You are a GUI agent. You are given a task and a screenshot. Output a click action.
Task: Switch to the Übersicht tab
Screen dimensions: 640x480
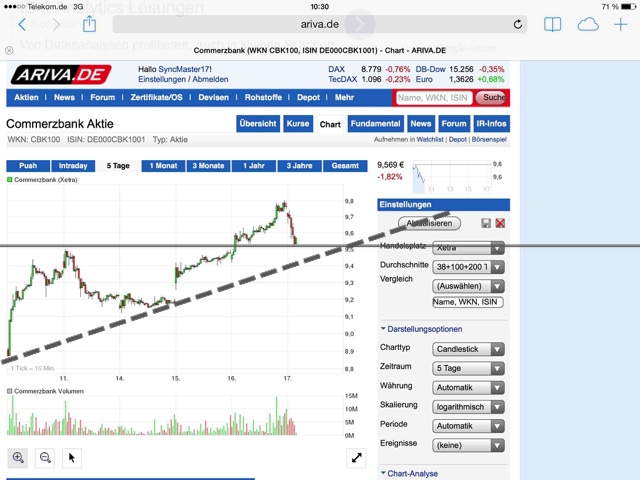[258, 124]
